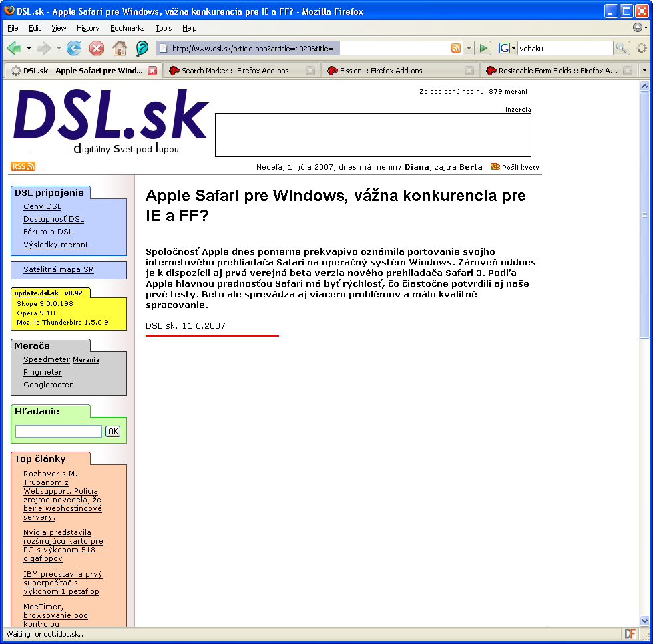Open the Pingmeter link

click(x=43, y=372)
